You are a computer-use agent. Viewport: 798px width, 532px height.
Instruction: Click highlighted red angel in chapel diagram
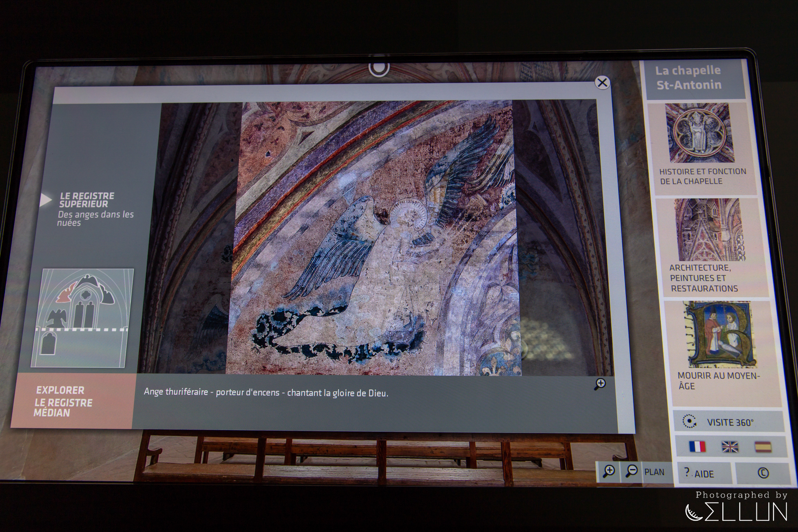click(66, 294)
